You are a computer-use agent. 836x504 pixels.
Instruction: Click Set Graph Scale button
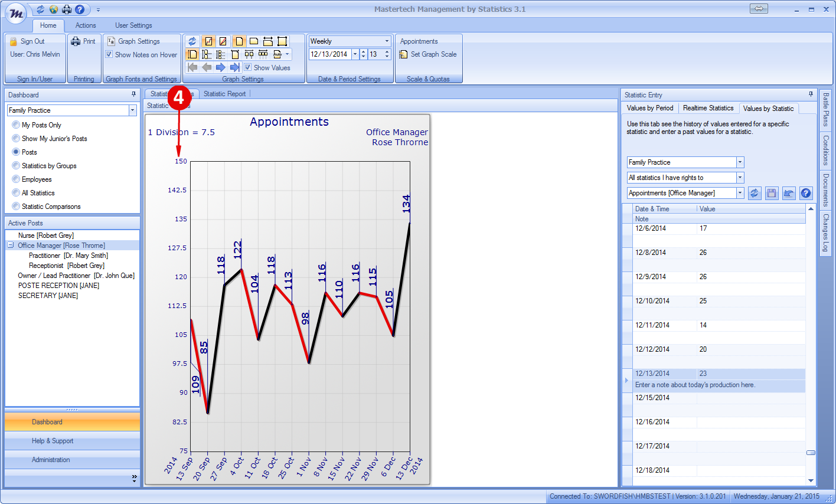428,54
